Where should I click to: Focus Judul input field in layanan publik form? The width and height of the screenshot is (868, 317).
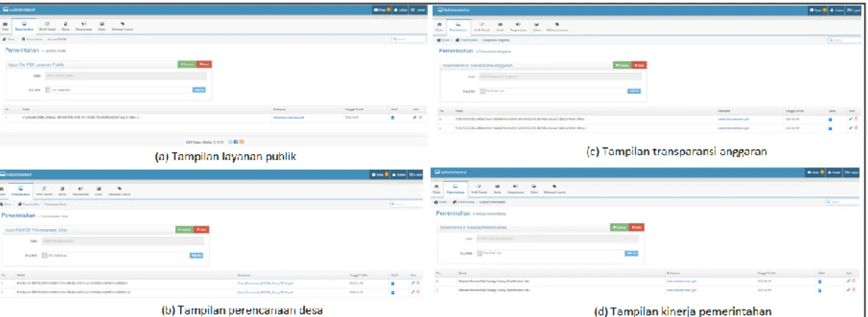[125, 76]
